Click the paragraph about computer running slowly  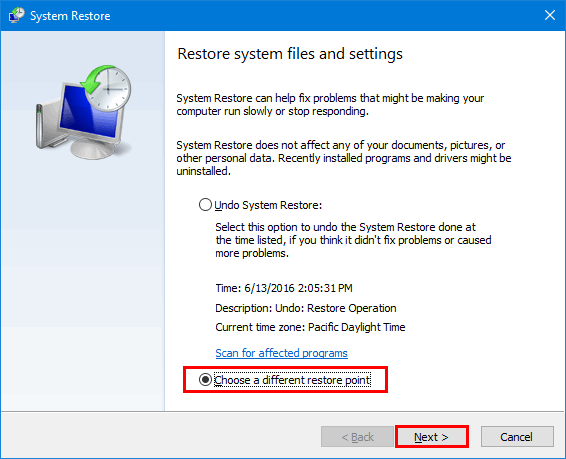(x=330, y=105)
